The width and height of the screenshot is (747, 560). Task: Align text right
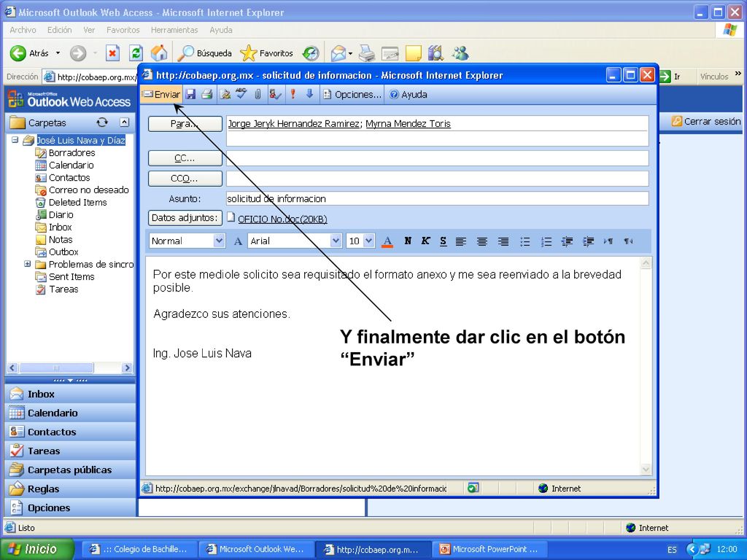(x=503, y=241)
